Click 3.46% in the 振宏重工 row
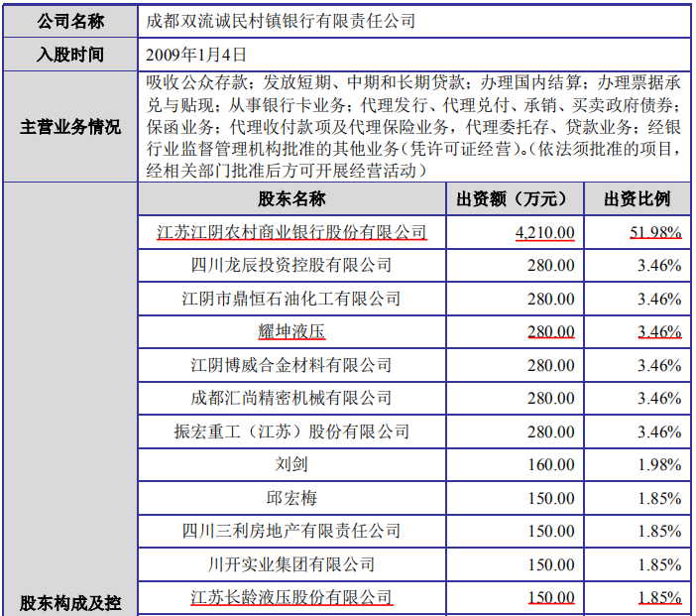 click(x=659, y=431)
